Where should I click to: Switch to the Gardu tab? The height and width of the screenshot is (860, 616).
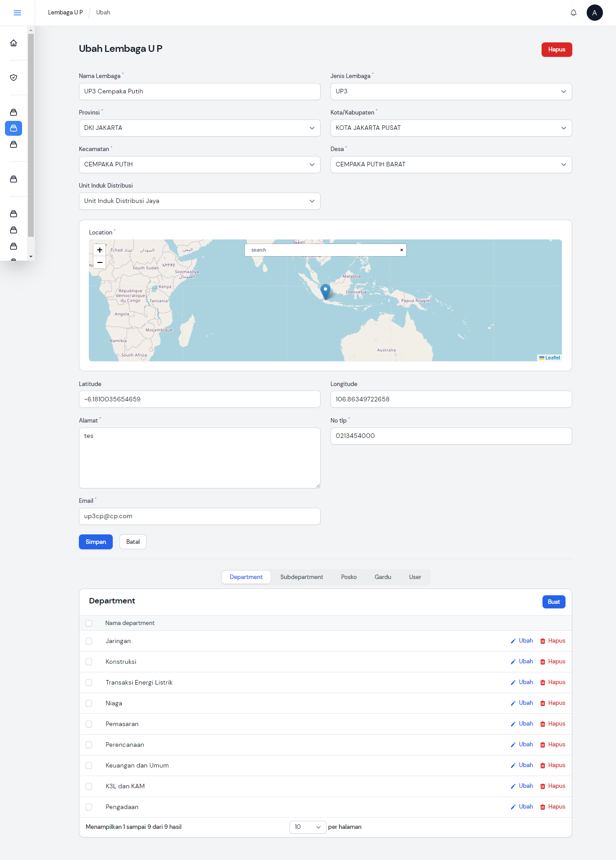point(382,577)
